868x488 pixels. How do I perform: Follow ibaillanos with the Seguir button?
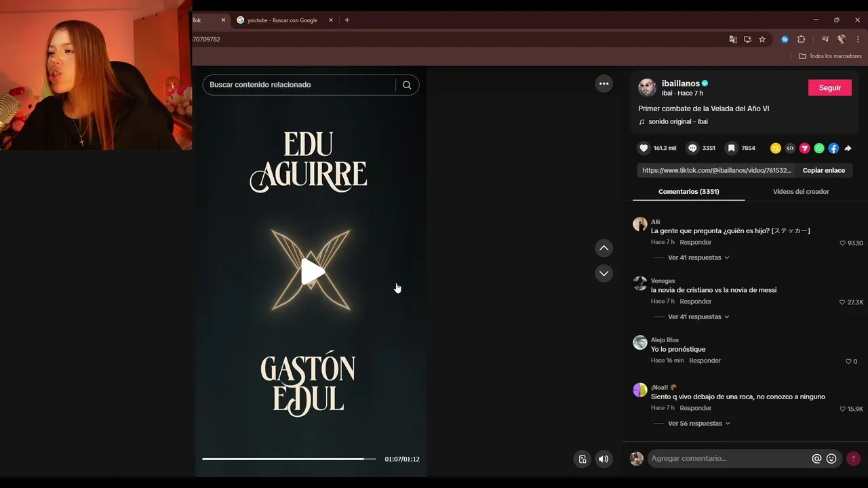coord(829,87)
